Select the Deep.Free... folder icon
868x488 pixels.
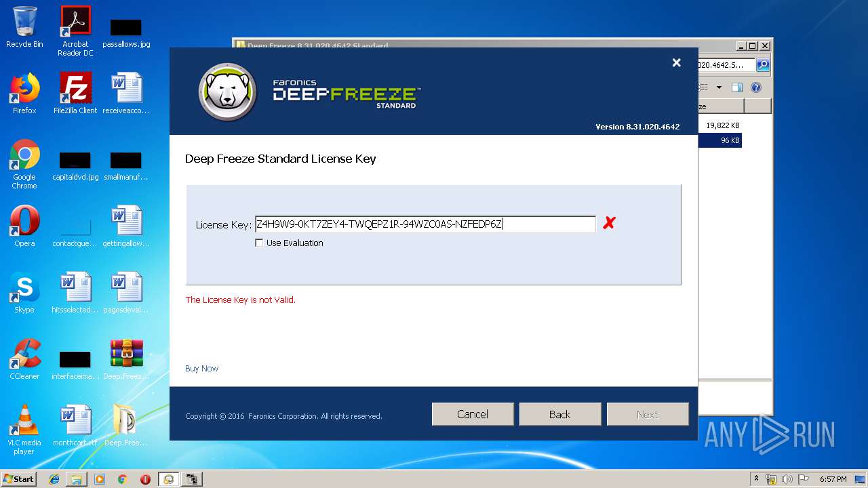point(126,426)
